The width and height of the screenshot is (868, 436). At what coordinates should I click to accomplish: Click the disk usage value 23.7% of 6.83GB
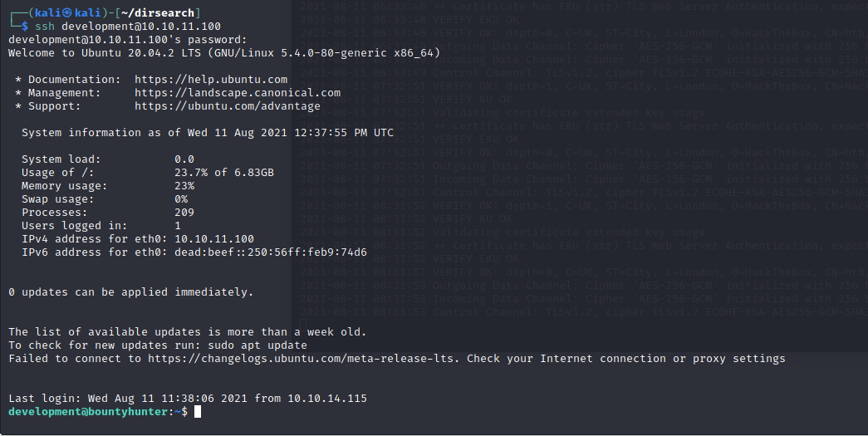click(x=224, y=173)
